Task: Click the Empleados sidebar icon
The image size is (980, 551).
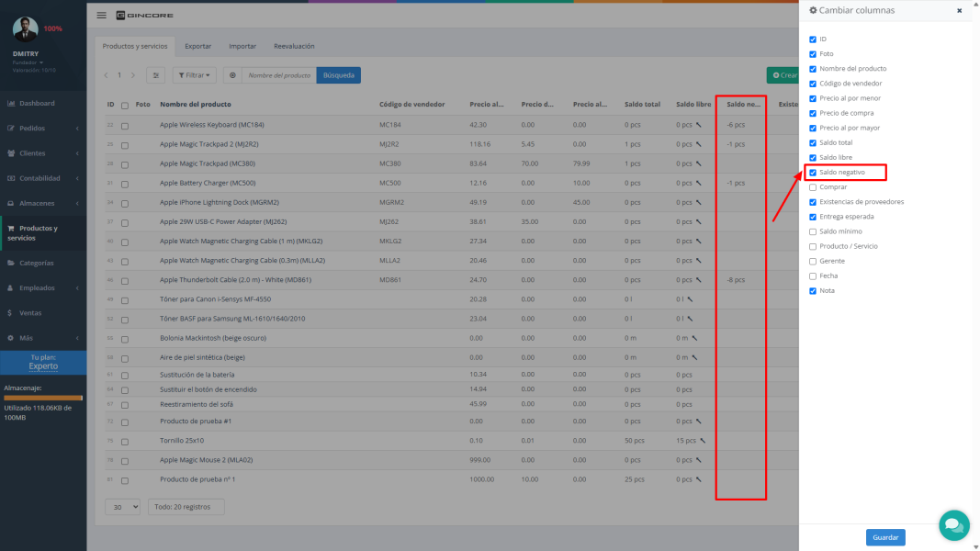Action: (x=11, y=288)
